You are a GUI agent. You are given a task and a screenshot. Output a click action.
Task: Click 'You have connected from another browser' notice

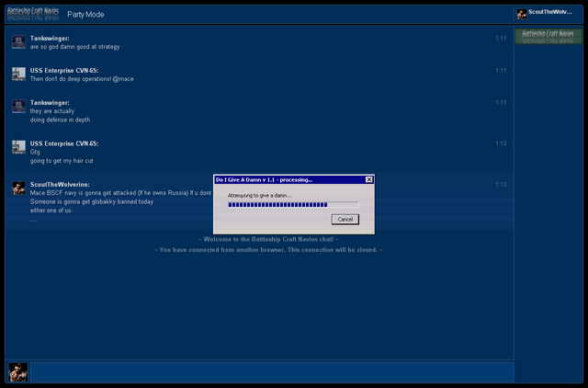(x=268, y=250)
